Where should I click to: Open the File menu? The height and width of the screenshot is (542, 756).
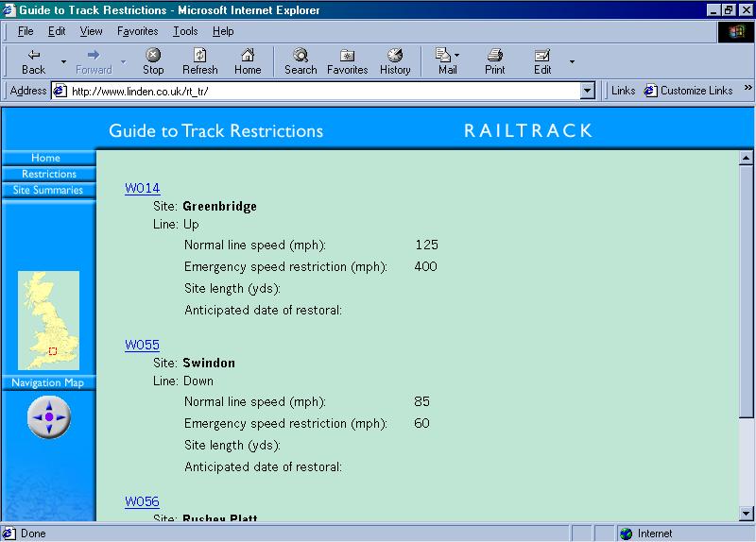coord(26,31)
